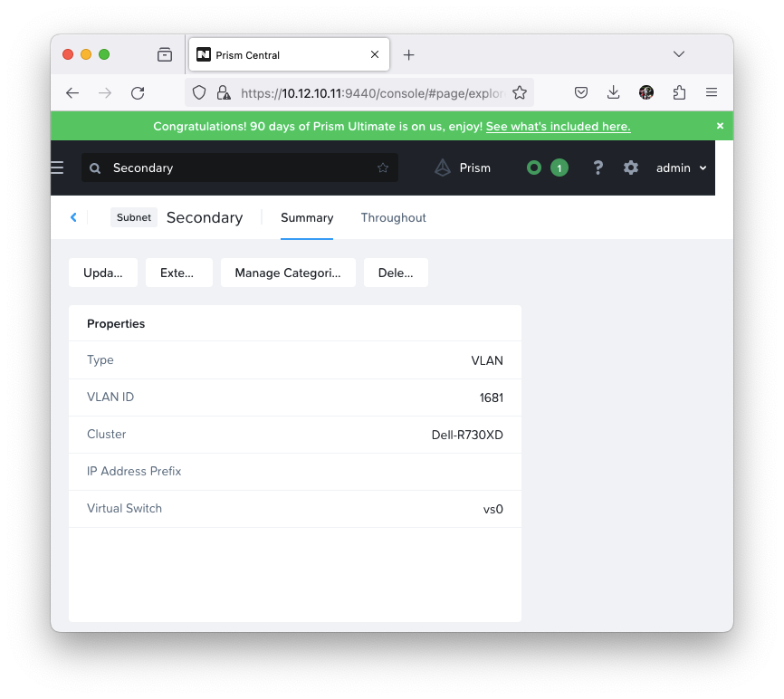This screenshot has width=784, height=699.
Task: Click the browser profile avatar icon
Action: click(646, 92)
